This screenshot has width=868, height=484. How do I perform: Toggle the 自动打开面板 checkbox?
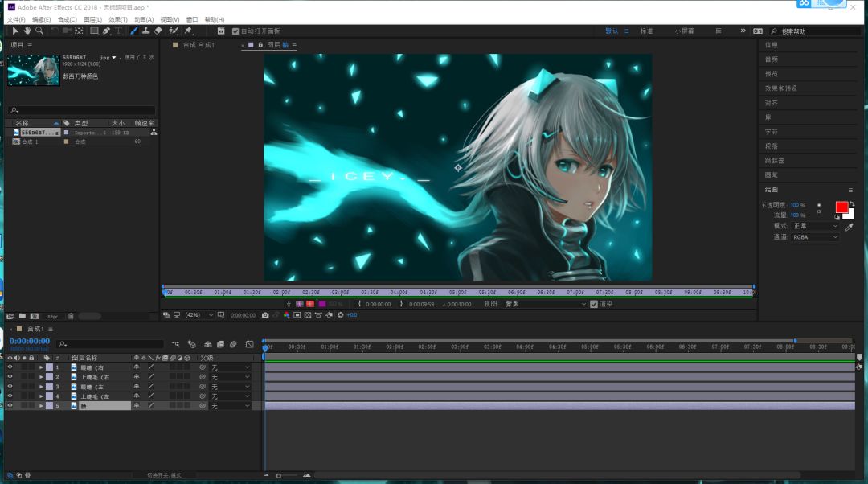coord(235,31)
